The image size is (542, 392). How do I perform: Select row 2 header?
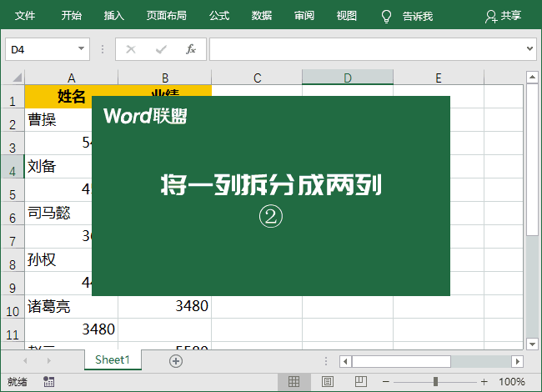tap(13, 120)
